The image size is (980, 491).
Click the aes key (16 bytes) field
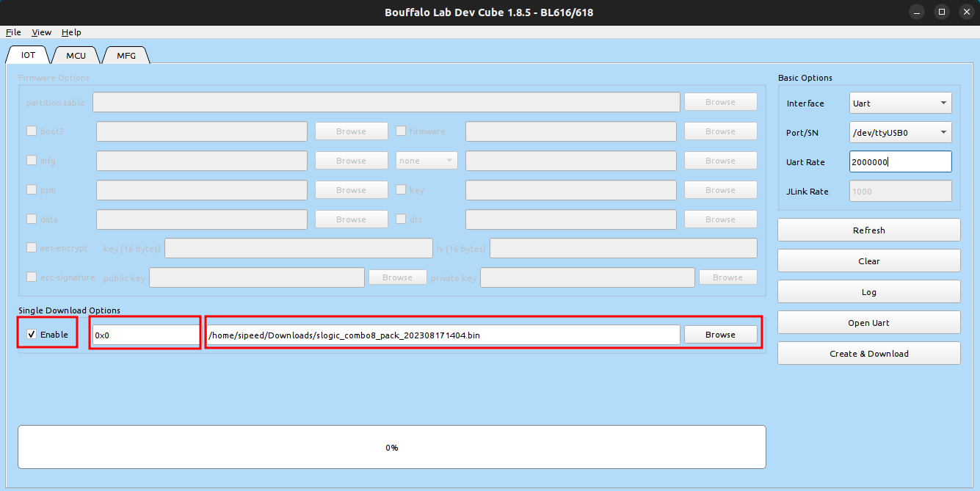click(x=299, y=248)
